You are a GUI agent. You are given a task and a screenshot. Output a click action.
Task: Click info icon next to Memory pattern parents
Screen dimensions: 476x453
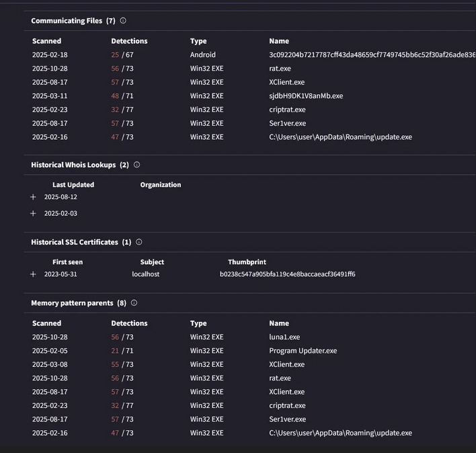(134, 303)
